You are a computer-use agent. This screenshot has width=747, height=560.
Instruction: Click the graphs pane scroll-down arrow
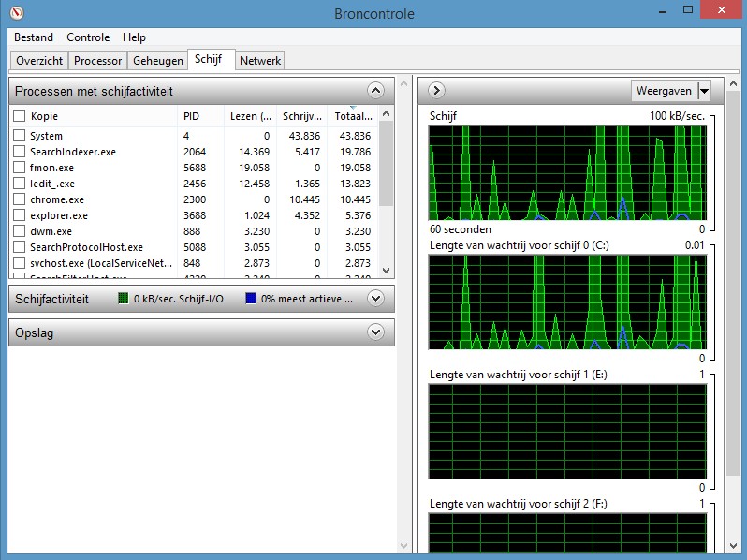click(733, 546)
